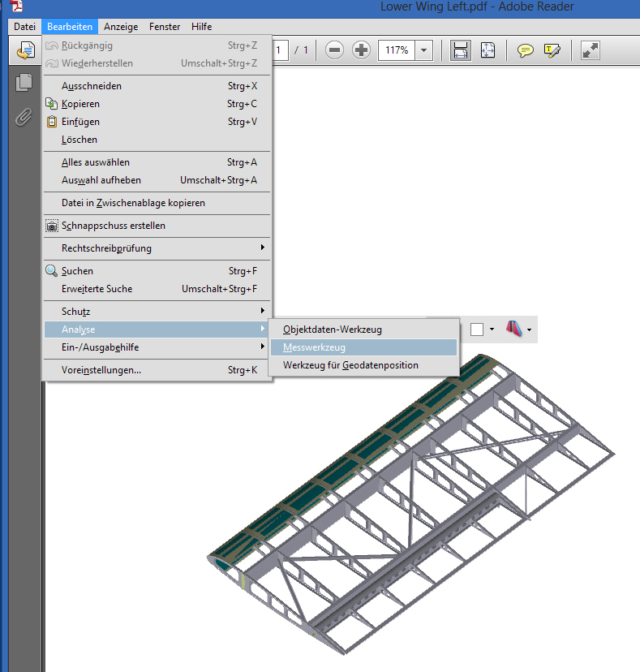Select the highlight text tool

tap(552, 50)
